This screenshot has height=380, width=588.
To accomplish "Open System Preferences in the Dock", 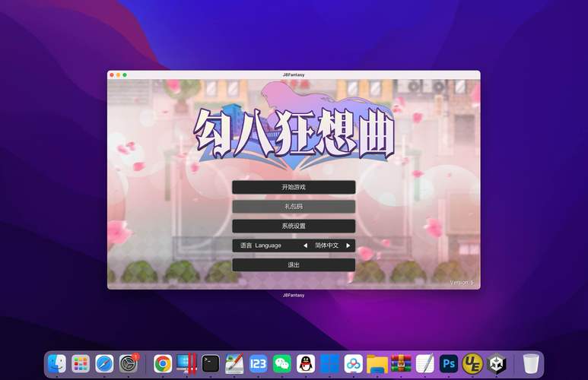I will (x=129, y=363).
